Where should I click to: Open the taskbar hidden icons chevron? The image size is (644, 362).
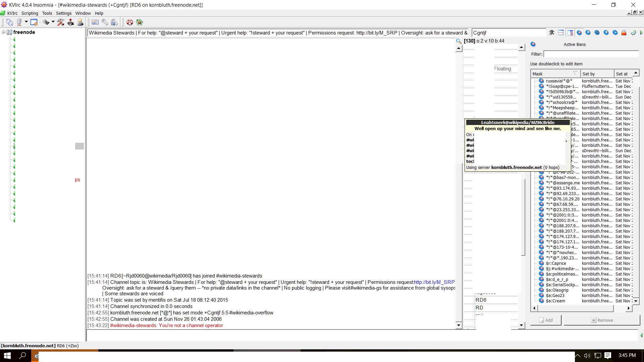pos(578,355)
